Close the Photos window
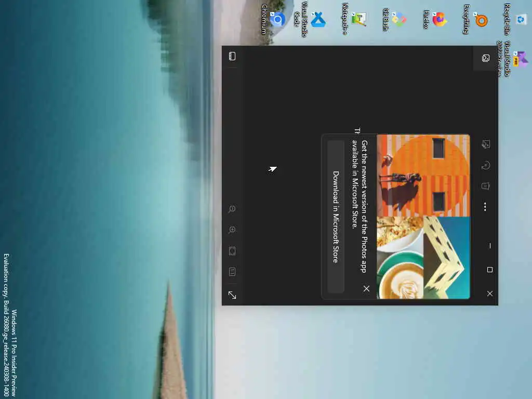Viewport: 532px width, 399px height. click(x=489, y=294)
